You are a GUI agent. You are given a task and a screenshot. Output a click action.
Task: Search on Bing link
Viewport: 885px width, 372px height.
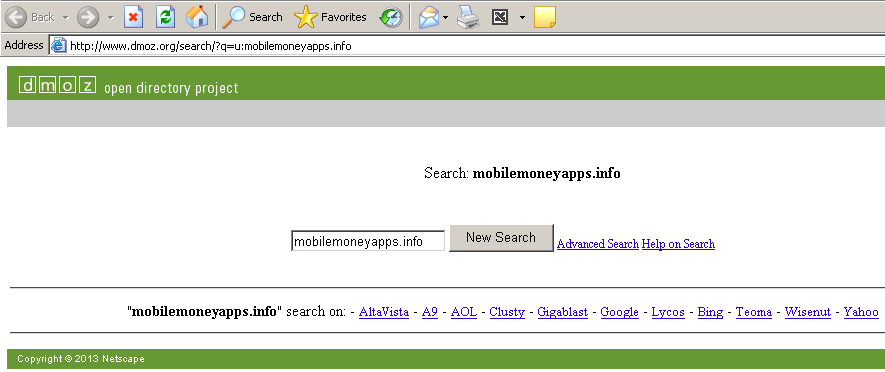[x=710, y=312]
